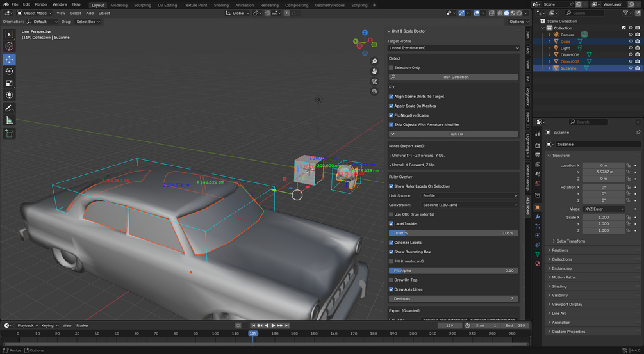Open the Render properties tab icon
Screen dimensions: 644x354
pyautogui.click(x=538, y=145)
